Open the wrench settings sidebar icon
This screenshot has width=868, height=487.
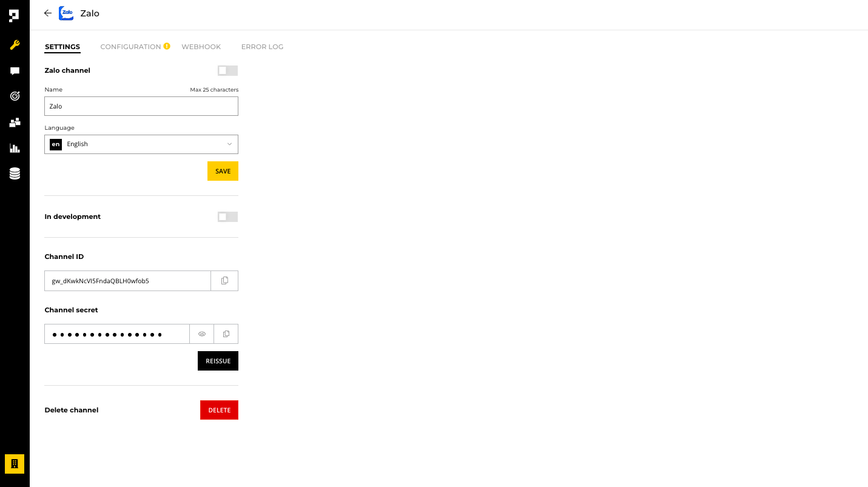[x=15, y=45]
